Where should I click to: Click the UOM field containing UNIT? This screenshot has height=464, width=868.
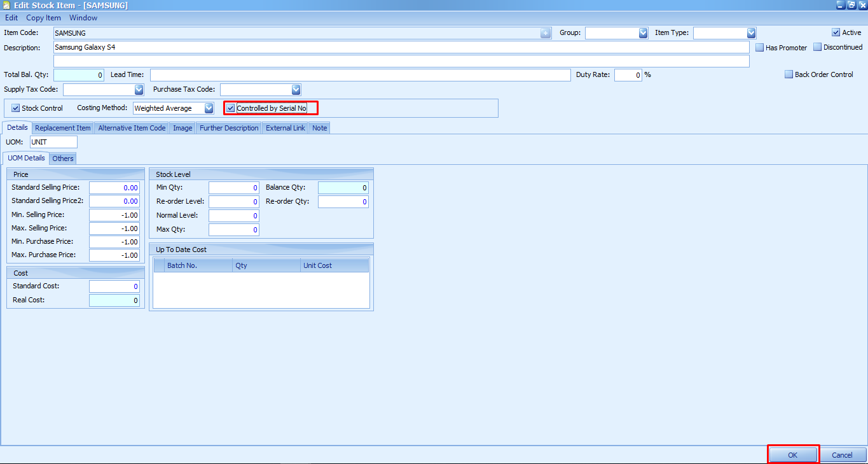click(53, 142)
